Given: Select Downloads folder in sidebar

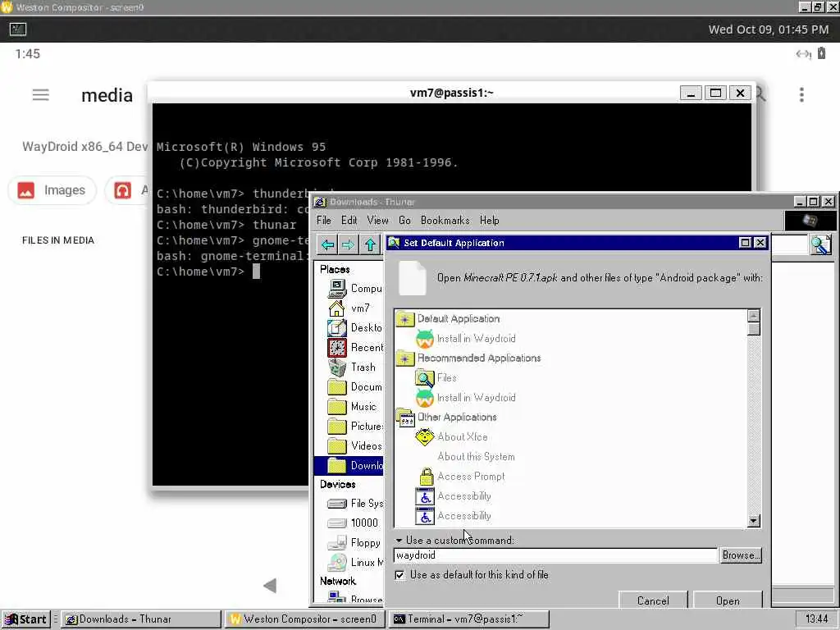Looking at the screenshot, I should click(349, 466).
